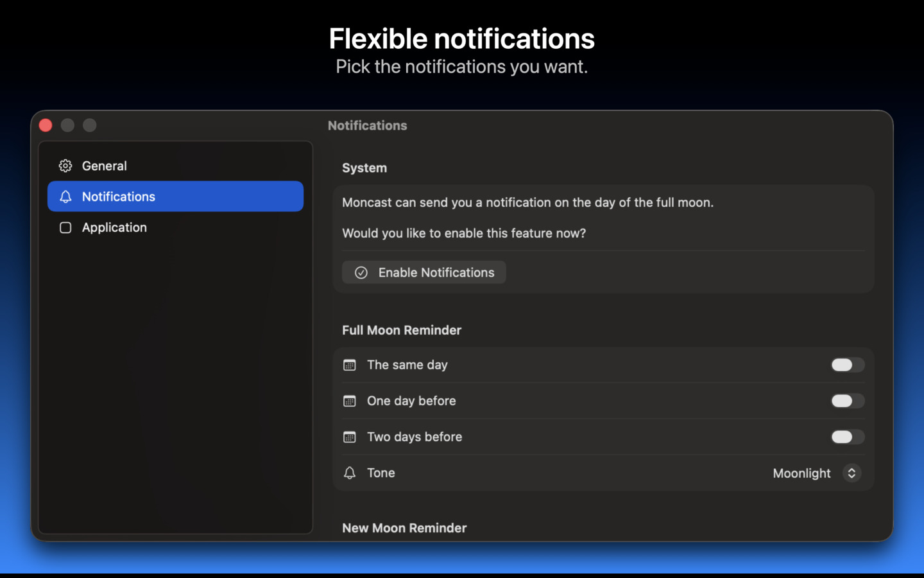Click the square icon beside Application
Image resolution: width=924 pixels, height=578 pixels.
(65, 227)
